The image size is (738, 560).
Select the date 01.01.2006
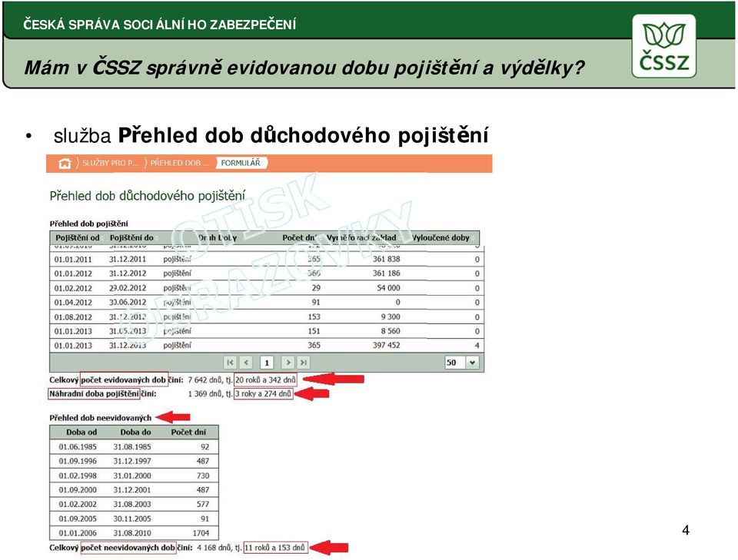78,533
